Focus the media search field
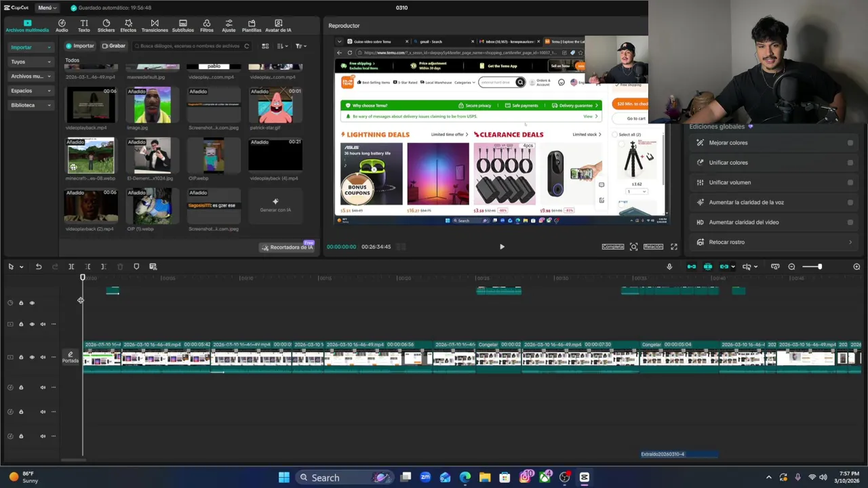The image size is (868, 488). click(192, 46)
